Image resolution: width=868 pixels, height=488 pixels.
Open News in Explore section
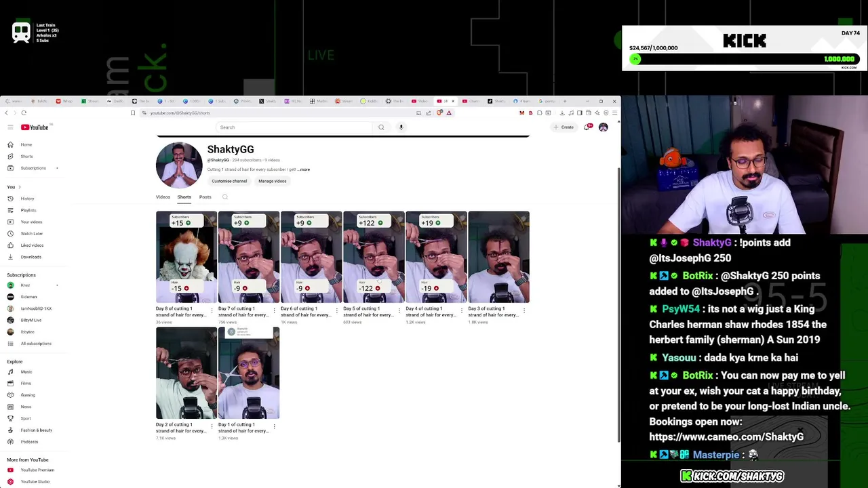[x=26, y=407]
